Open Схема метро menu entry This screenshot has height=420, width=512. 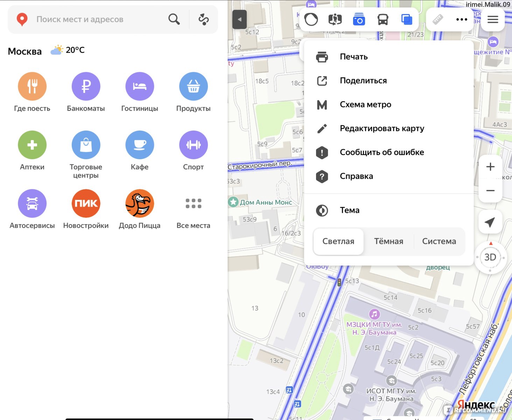pos(389,104)
